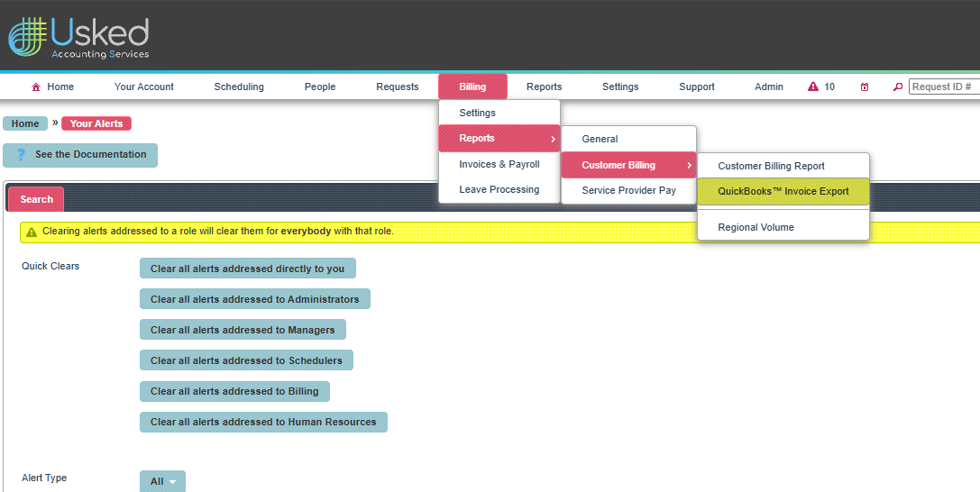Screen dimensions: 980x492
Task: Open the Requests menu
Action: coord(398,87)
